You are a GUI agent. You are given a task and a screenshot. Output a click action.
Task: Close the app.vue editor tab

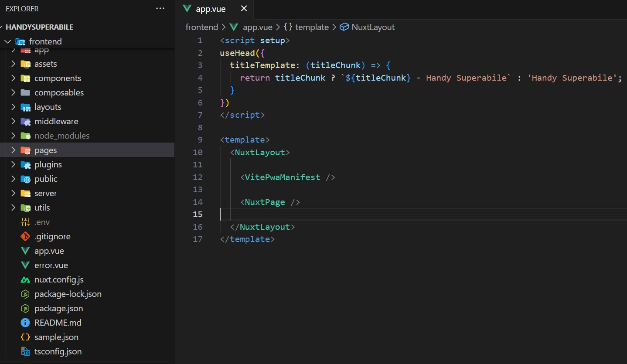(244, 9)
